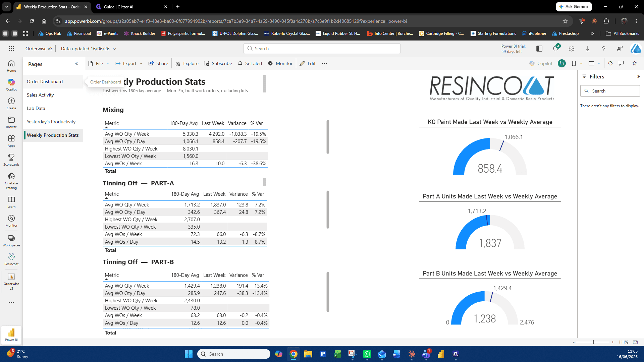Open the help question mark icon
The width and height of the screenshot is (644, 362).
click(x=604, y=49)
